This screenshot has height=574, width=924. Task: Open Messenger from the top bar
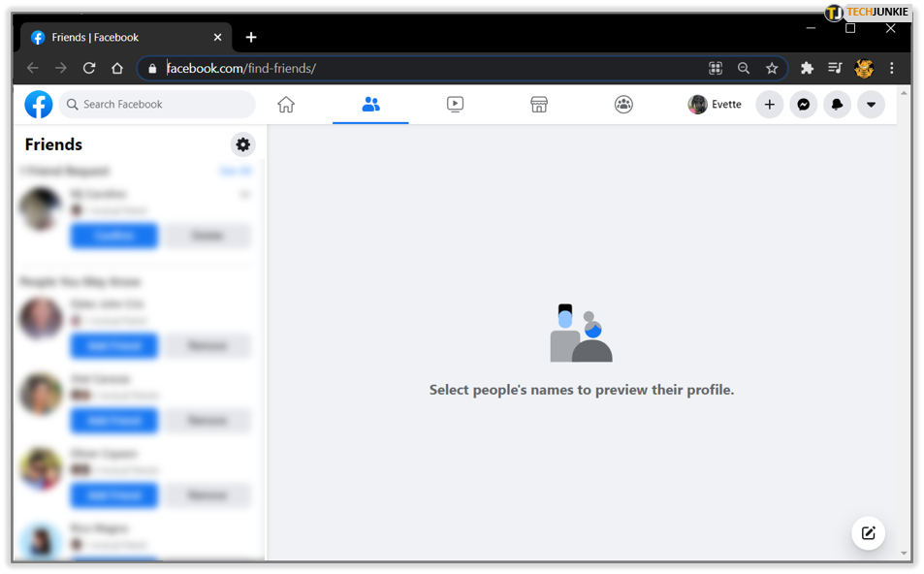[803, 104]
